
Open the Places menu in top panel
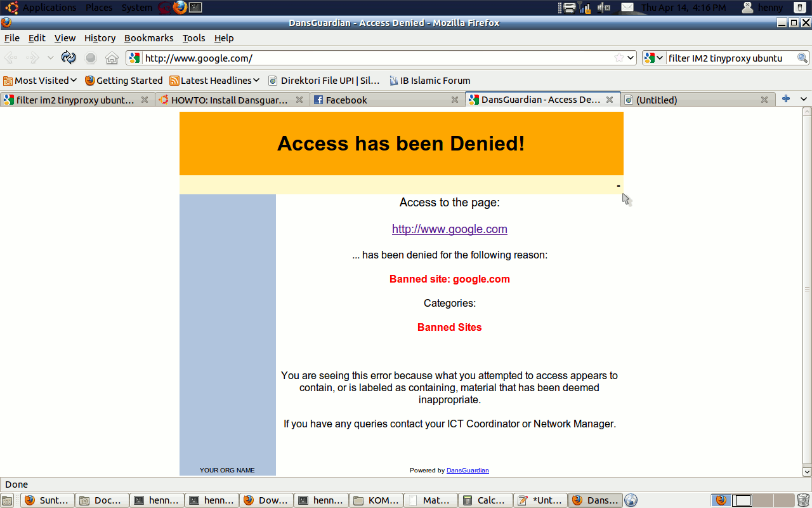(x=99, y=8)
